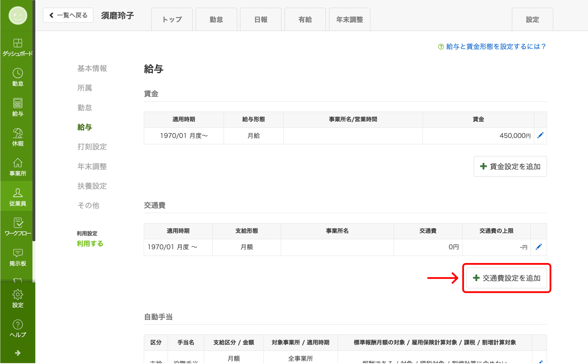Click the 1970/01 月度〜 wage period cell
This screenshot has width=588, height=364.
(x=184, y=136)
